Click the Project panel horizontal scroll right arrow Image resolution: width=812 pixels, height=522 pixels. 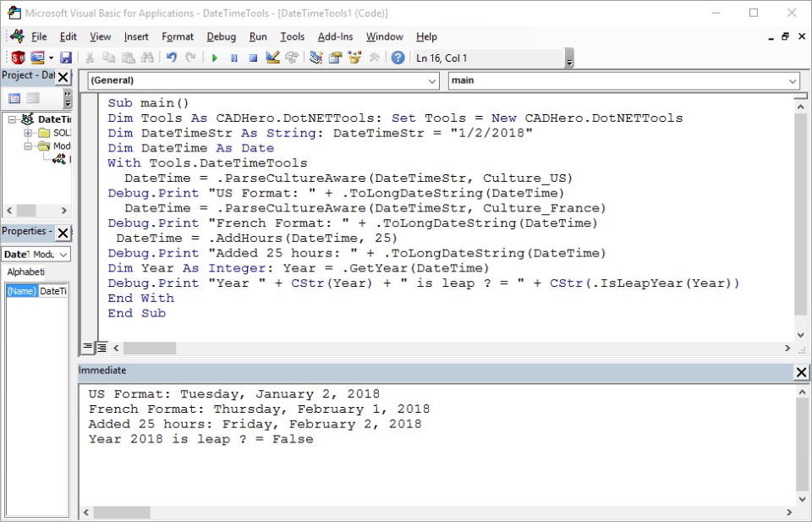point(64,211)
